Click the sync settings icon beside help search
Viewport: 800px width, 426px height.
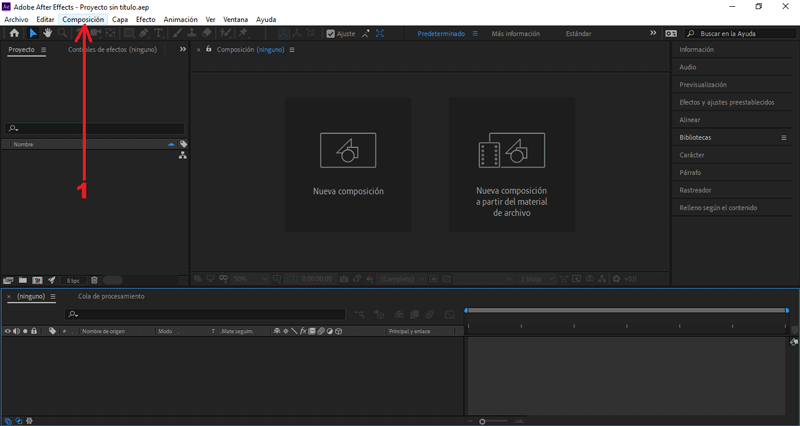[x=671, y=33]
